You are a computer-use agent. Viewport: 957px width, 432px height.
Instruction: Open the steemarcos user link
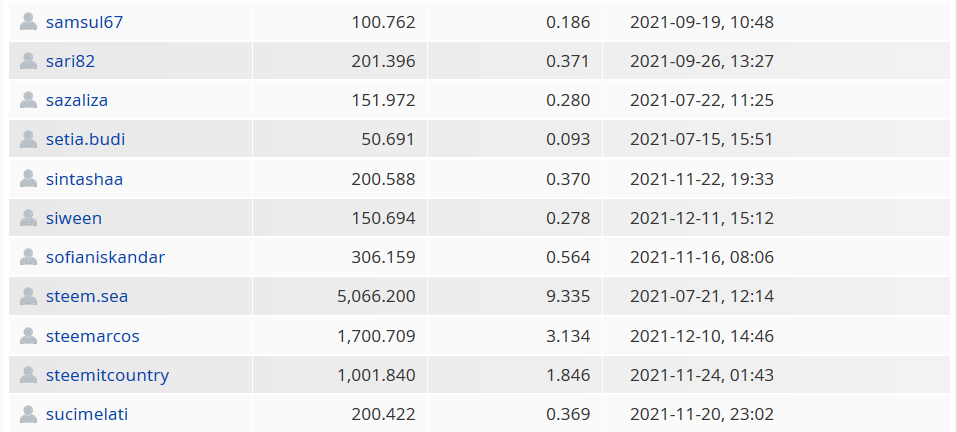[x=93, y=336]
